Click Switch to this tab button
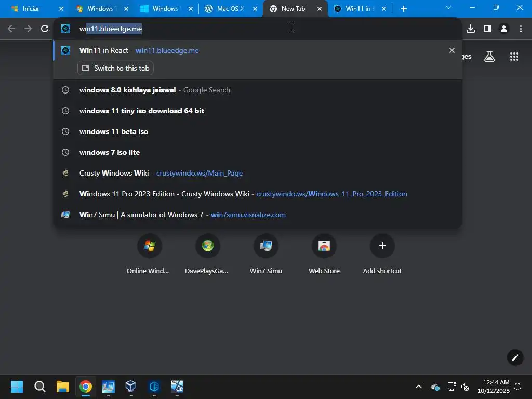The height and width of the screenshot is (399, 532). 116,68
